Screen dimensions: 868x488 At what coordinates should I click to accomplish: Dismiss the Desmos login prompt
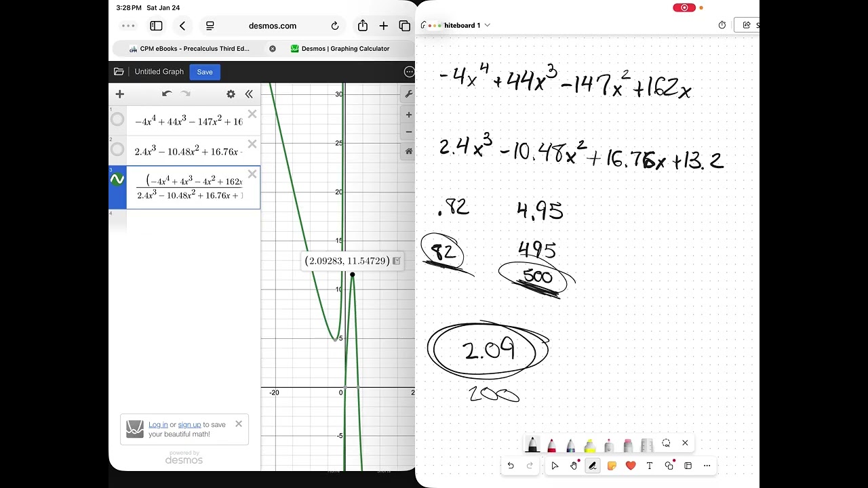pos(239,424)
